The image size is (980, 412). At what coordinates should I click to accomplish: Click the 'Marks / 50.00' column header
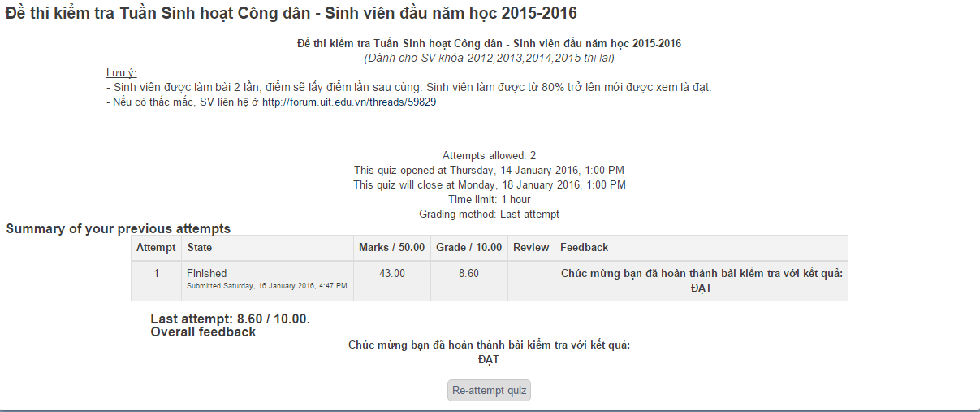(x=391, y=247)
